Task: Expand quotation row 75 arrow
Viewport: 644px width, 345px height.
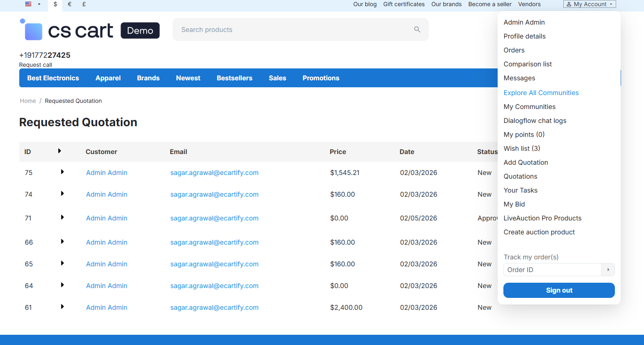Action: coord(62,172)
